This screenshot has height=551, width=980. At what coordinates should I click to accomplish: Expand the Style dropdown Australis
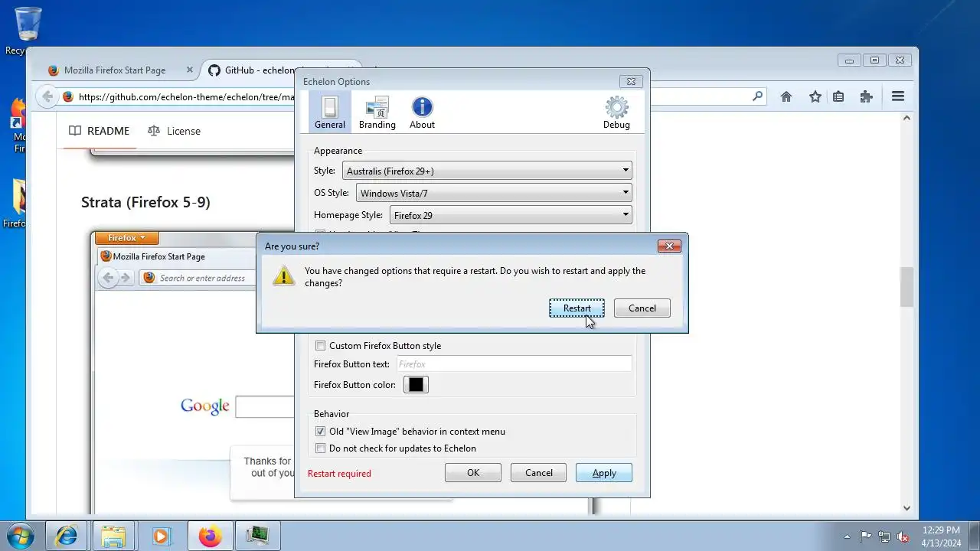[x=487, y=171]
